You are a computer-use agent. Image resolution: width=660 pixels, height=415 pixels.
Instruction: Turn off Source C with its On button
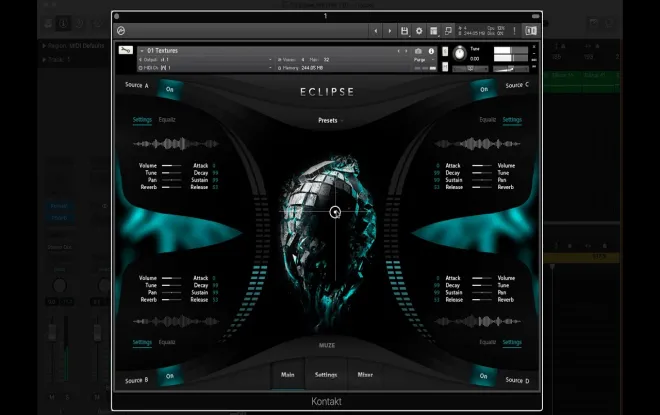tap(484, 89)
